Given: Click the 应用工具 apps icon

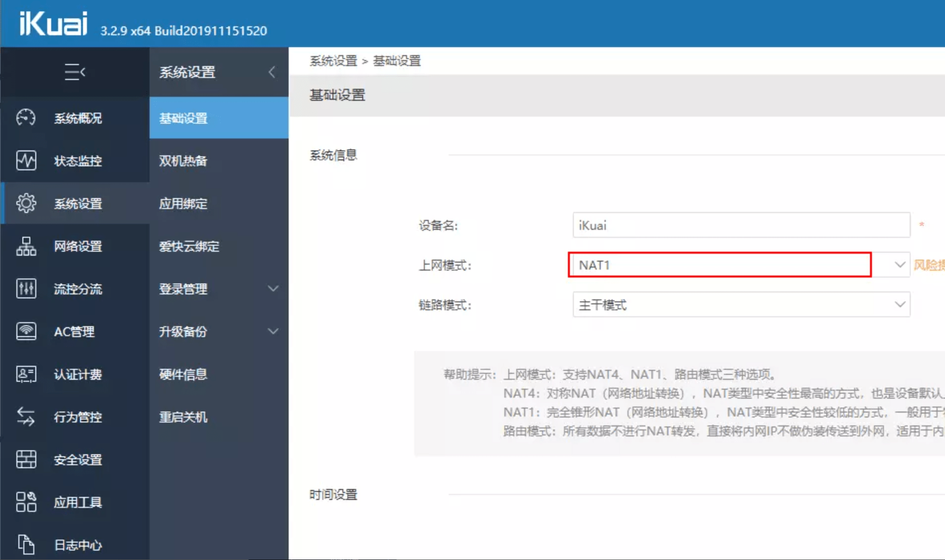Looking at the screenshot, I should (26, 502).
